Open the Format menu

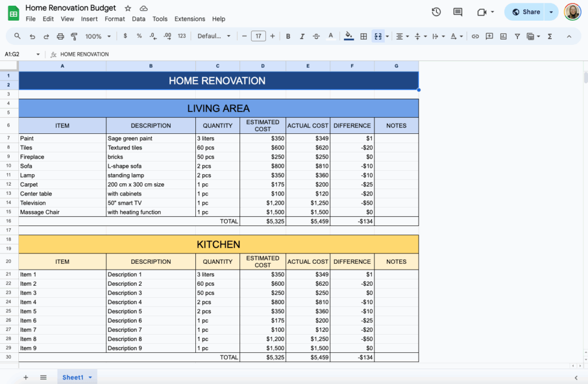point(114,18)
